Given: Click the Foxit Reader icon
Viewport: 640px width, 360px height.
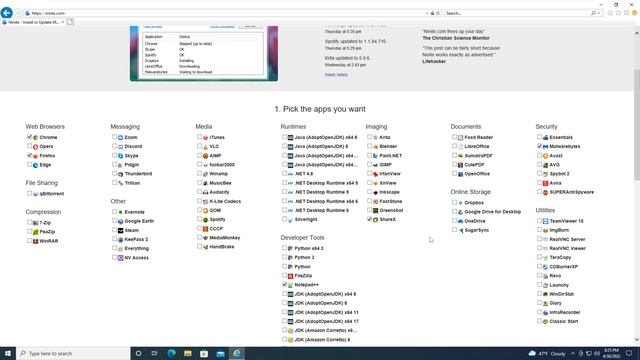Looking at the screenshot, I should [460, 138].
